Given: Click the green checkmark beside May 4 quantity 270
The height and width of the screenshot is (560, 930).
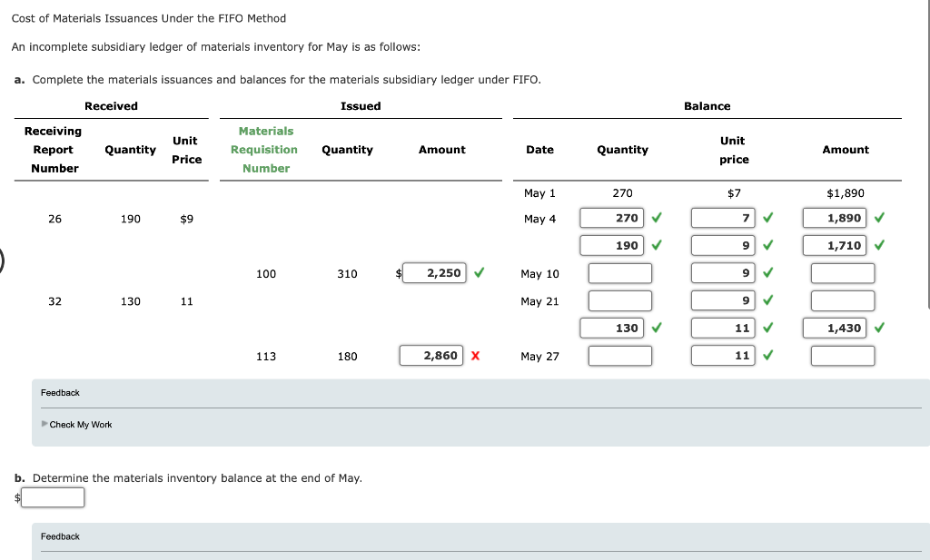Looking at the screenshot, I should [657, 218].
